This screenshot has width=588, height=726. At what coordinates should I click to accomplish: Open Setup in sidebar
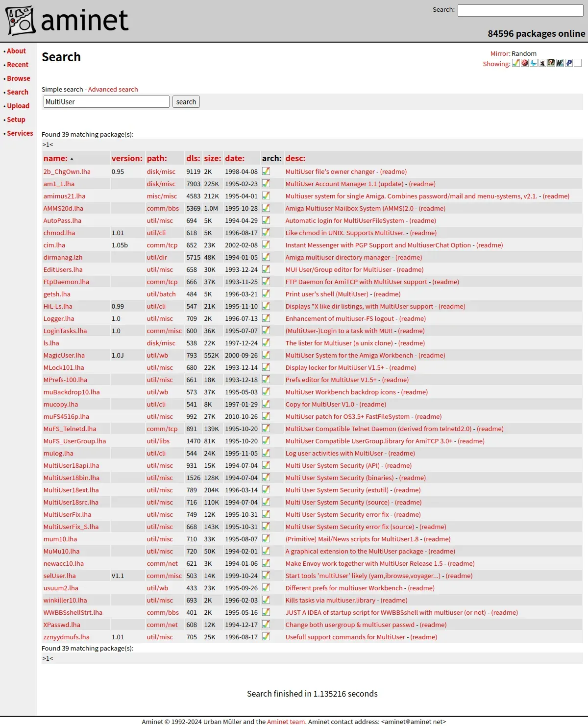pos(16,120)
